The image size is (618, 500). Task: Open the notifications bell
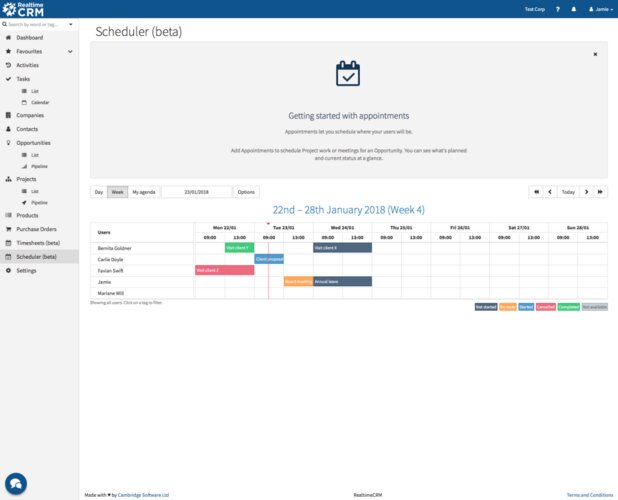pos(573,9)
